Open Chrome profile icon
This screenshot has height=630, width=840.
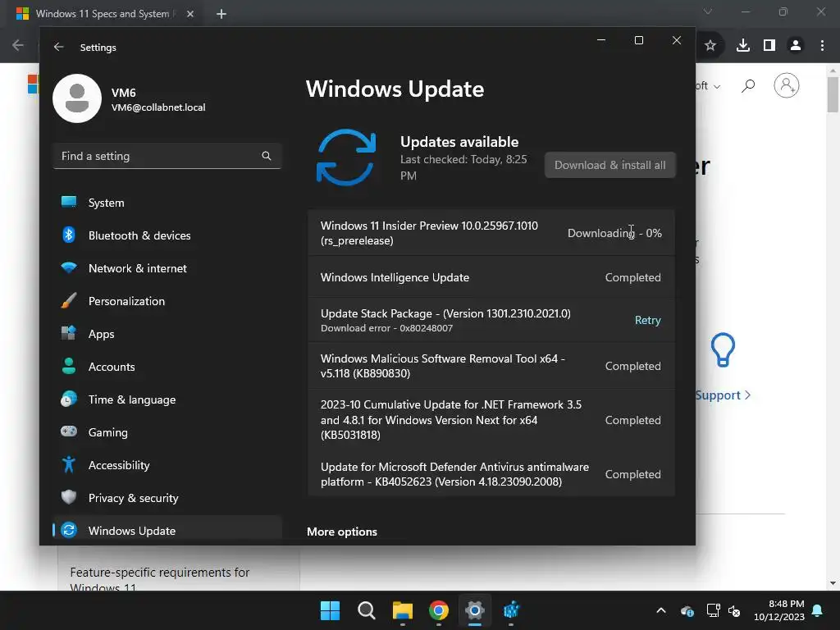tap(796, 46)
